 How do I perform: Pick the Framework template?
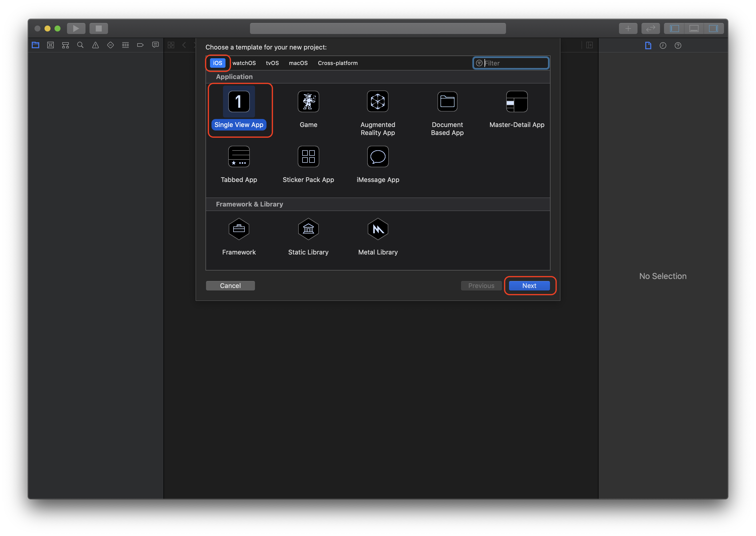click(x=238, y=229)
